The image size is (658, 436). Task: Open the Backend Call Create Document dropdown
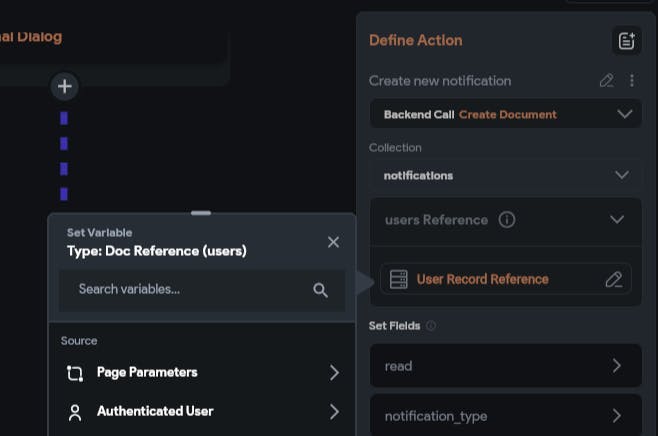(625, 114)
